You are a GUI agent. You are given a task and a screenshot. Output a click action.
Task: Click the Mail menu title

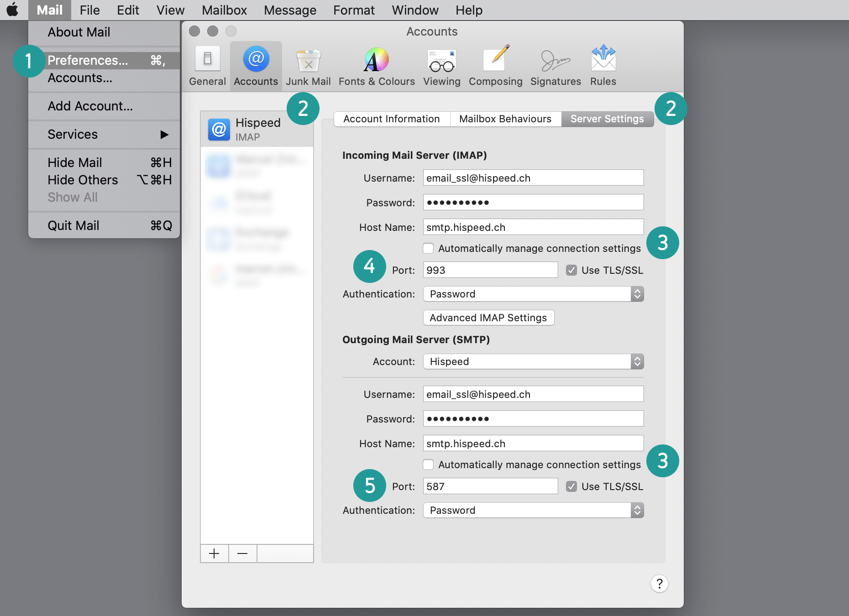tap(49, 10)
